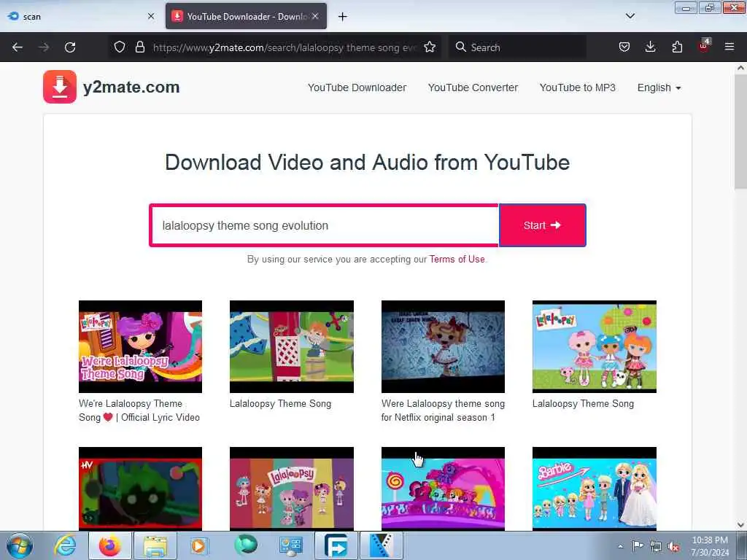Click 'We're Lalaloopsy Theme Song' lyric video title
Screen dimensions: 747x560
139,411
